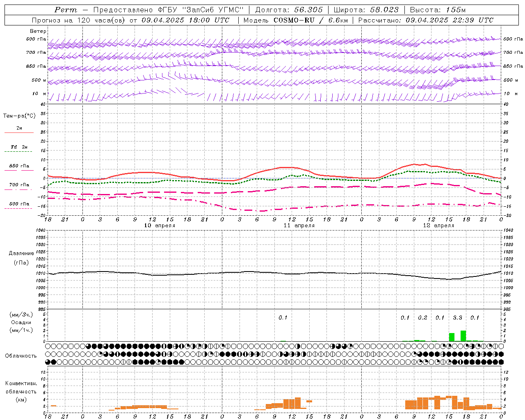Select the '12 апреля' date label
Screen dimensions: 525x420
(x=438, y=226)
